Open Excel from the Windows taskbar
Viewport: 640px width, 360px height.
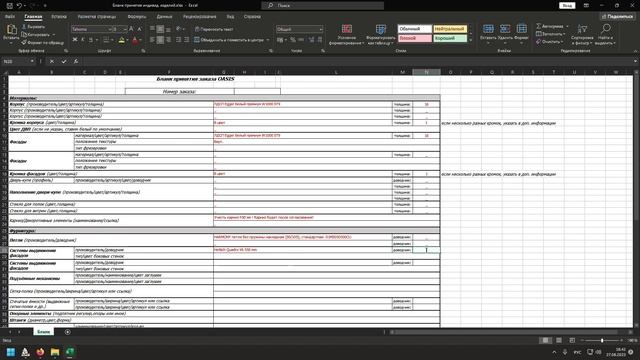(70, 352)
